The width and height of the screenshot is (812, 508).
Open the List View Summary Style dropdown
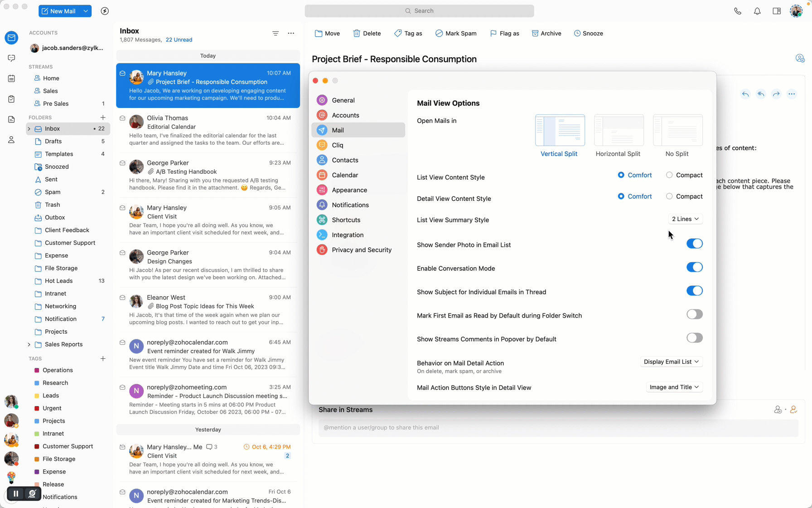click(685, 219)
